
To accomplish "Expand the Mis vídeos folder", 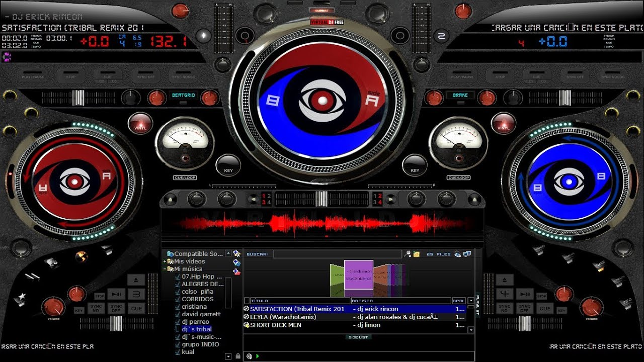I will [165, 261].
